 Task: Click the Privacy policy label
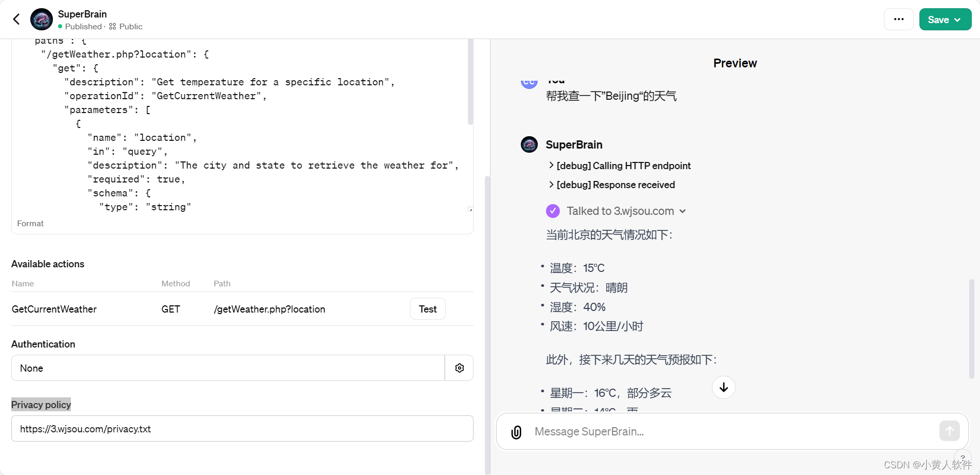(41, 405)
